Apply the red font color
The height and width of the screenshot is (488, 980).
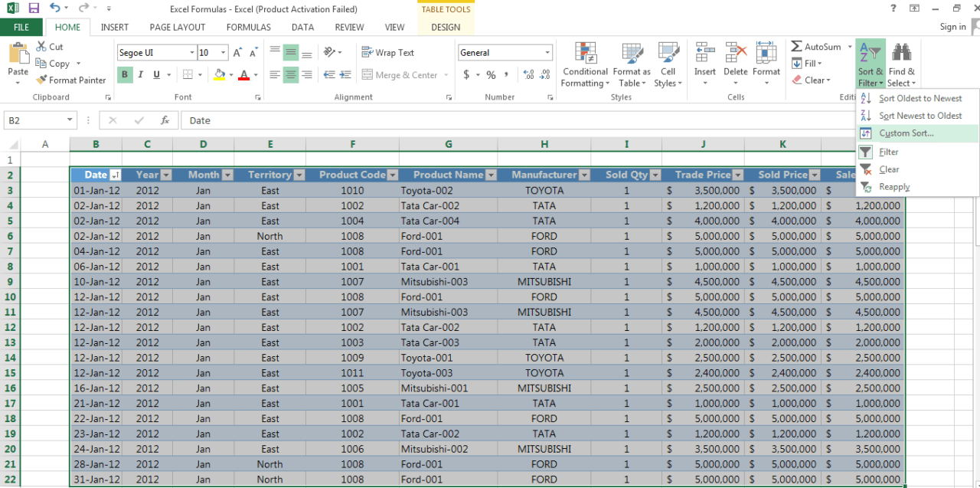click(x=243, y=75)
